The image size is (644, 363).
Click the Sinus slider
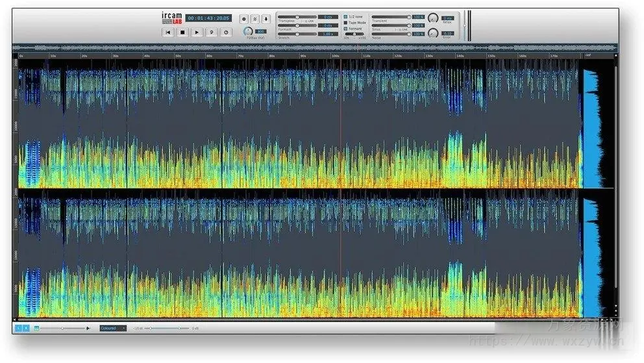pos(391,25)
